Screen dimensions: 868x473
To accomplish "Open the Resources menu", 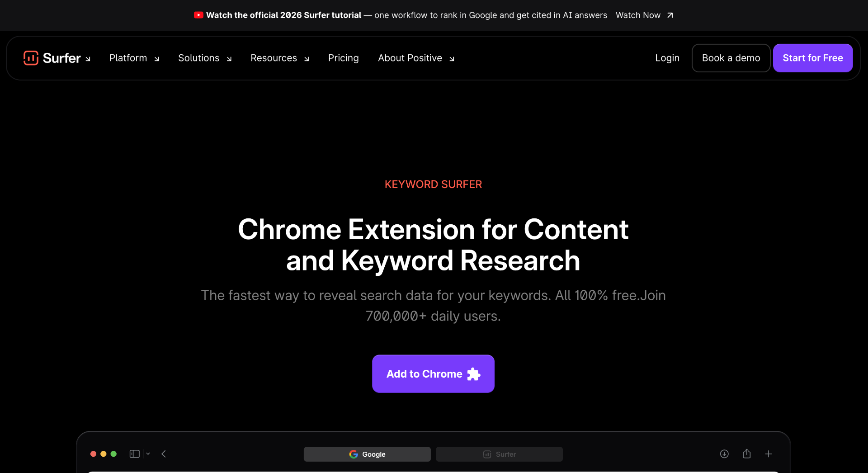I will (280, 58).
